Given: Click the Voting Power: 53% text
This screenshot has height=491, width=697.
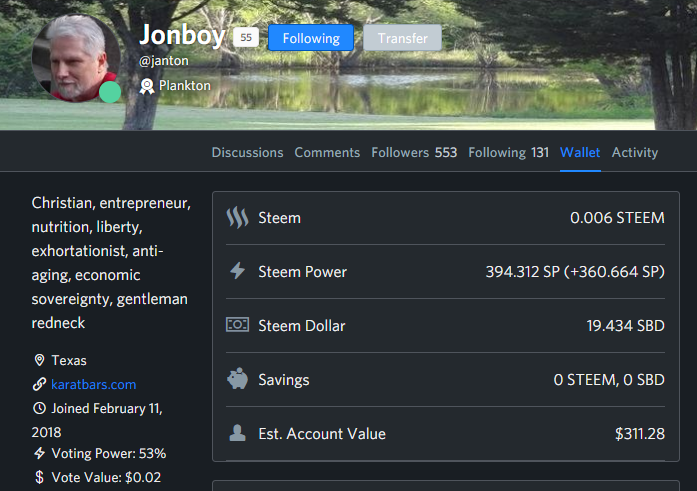Looking at the screenshot, I should pos(109,454).
